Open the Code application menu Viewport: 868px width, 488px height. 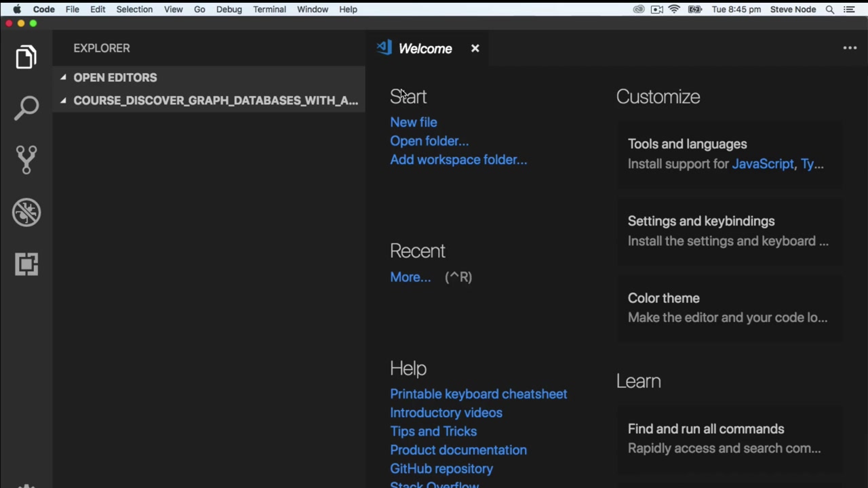coord(44,9)
